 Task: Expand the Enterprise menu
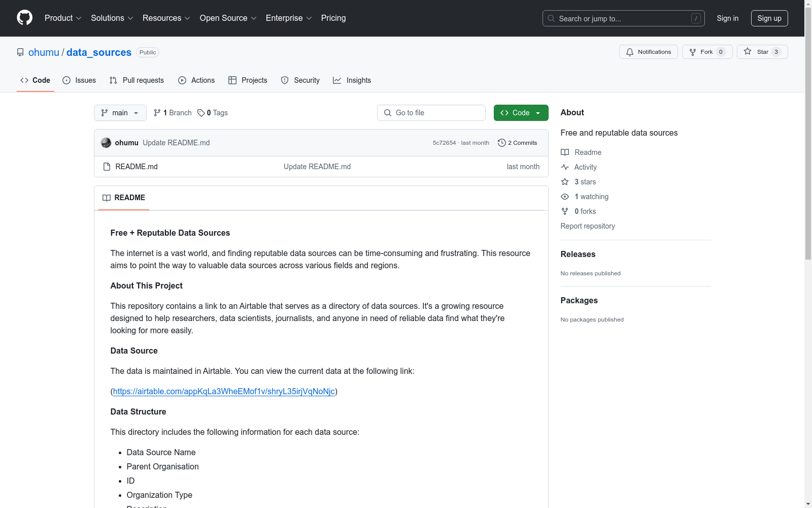289,18
